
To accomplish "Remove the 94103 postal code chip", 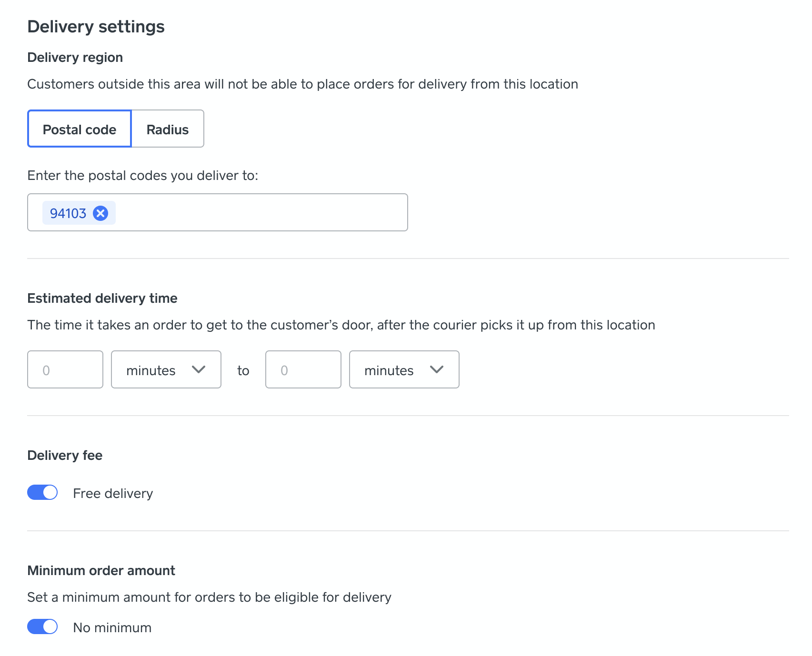I will 100,213.
